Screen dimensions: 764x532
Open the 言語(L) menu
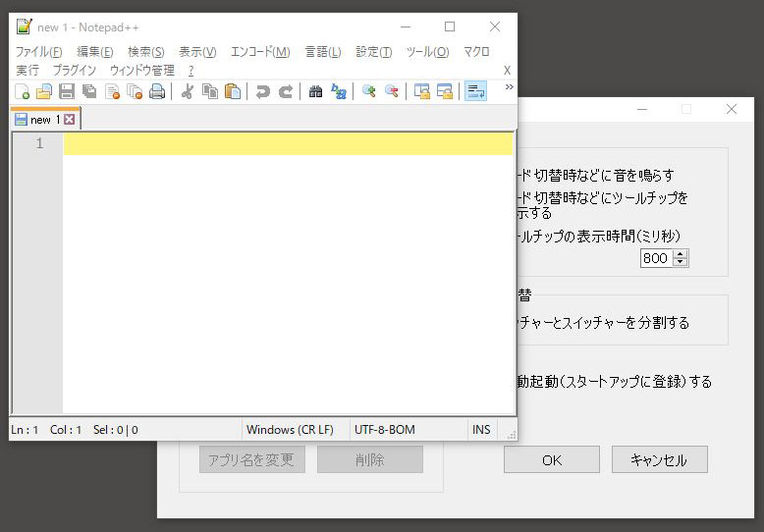click(323, 52)
